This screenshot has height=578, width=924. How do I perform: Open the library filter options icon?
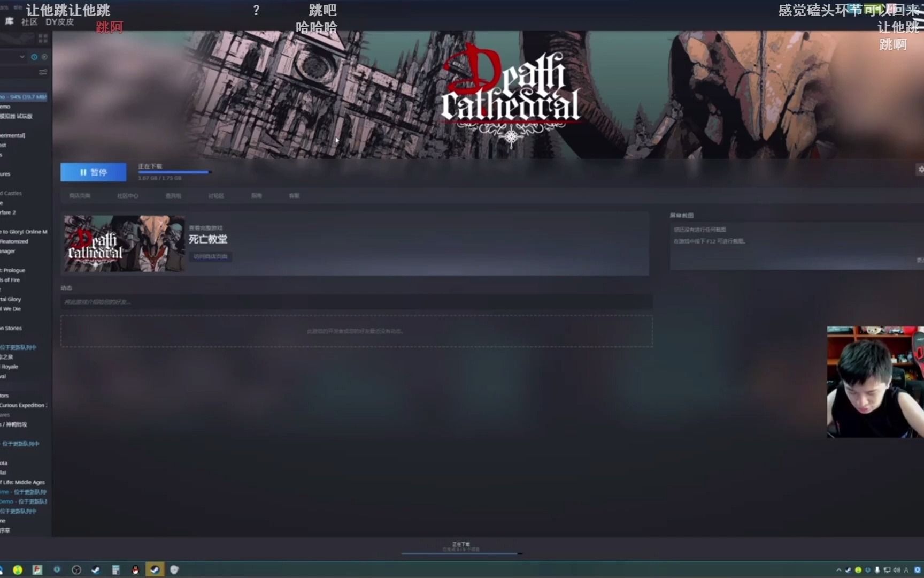click(43, 72)
